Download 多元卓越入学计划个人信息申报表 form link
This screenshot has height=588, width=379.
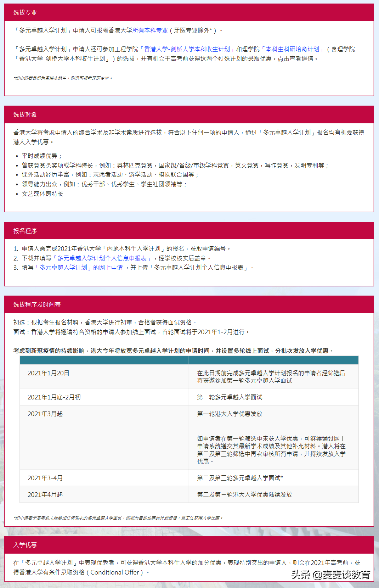(102, 258)
